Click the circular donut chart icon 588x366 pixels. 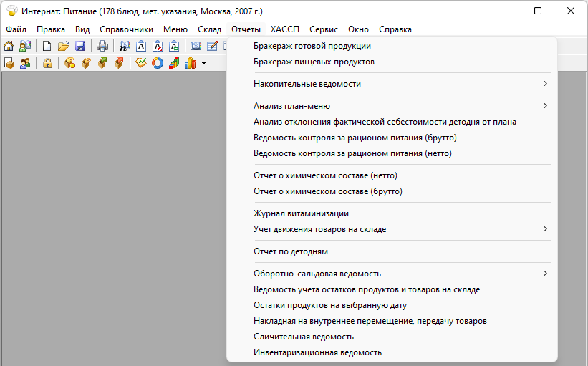pyautogui.click(x=157, y=64)
